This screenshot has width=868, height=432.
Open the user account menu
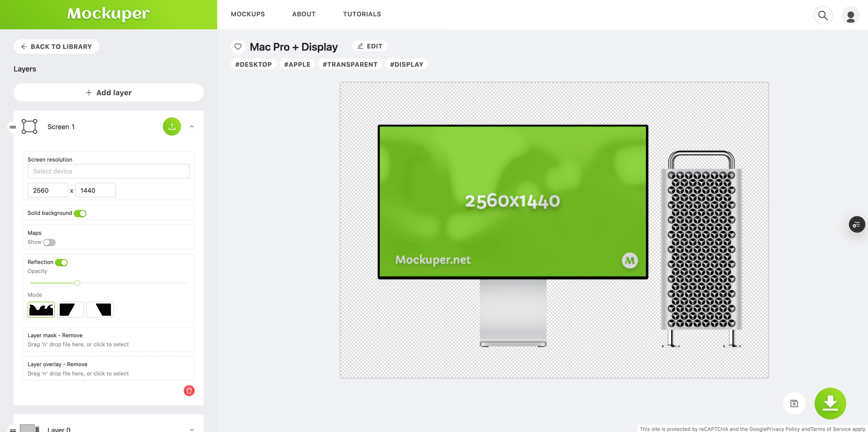tap(851, 15)
